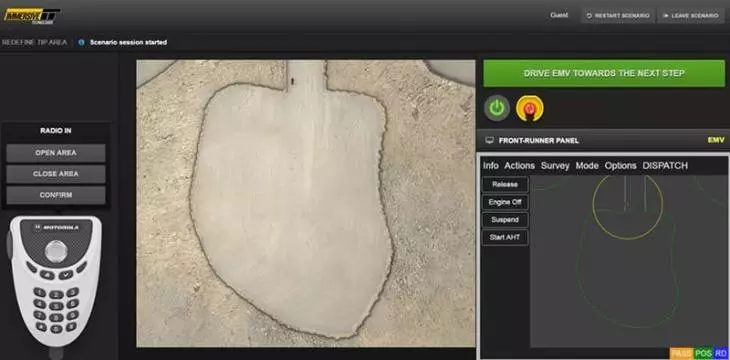Tap the checkmark key on radio handset
The width and height of the screenshot is (730, 360).
tap(65, 275)
